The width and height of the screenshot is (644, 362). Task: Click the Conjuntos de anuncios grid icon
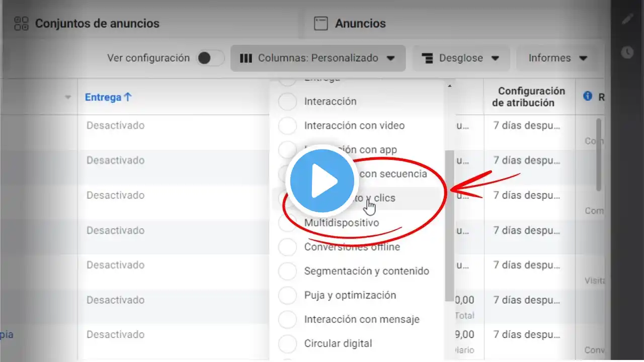[21, 23]
